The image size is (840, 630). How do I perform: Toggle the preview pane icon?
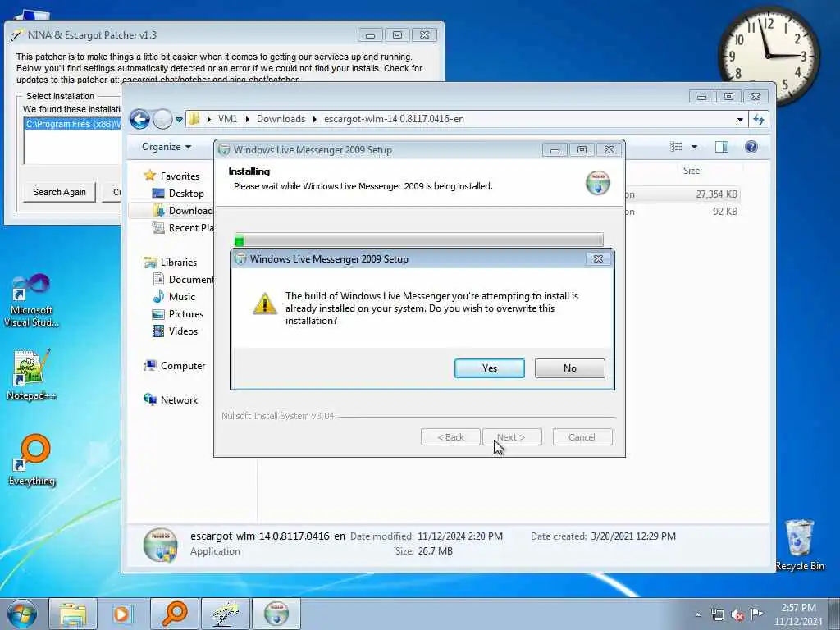pyautogui.click(x=722, y=147)
